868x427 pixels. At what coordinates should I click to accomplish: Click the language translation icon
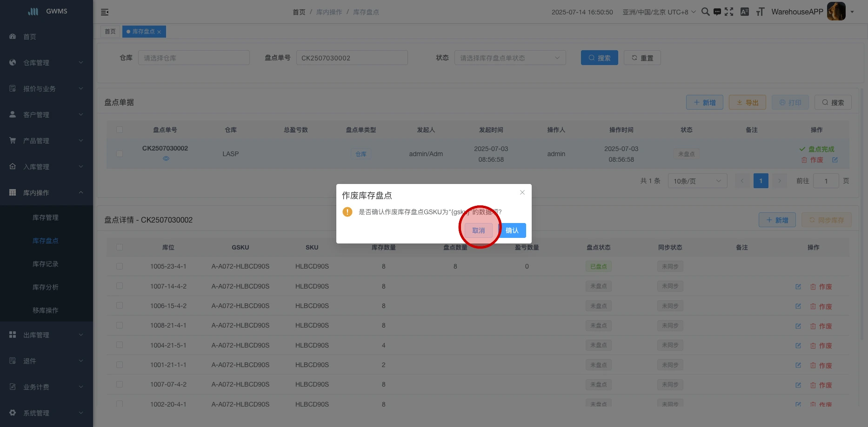pos(745,12)
